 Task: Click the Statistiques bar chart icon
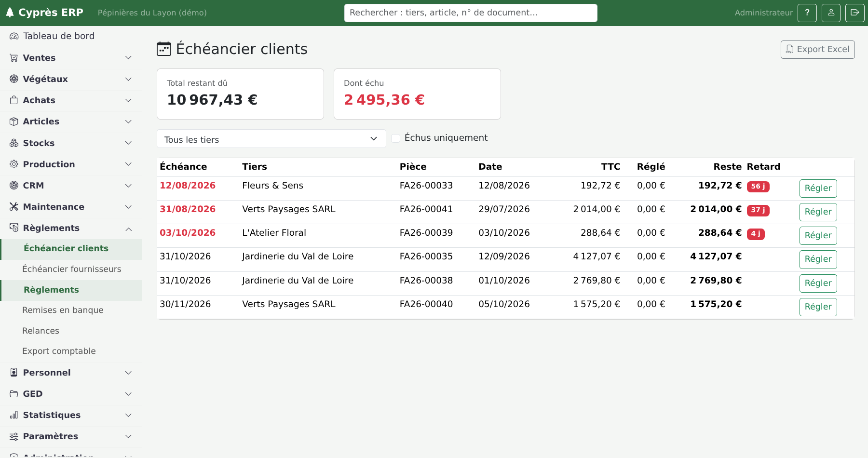pyautogui.click(x=14, y=415)
